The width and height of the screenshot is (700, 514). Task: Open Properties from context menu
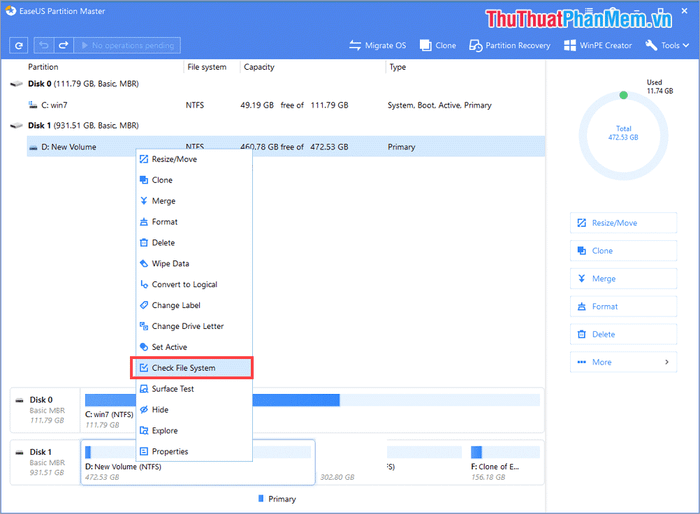pyautogui.click(x=194, y=451)
